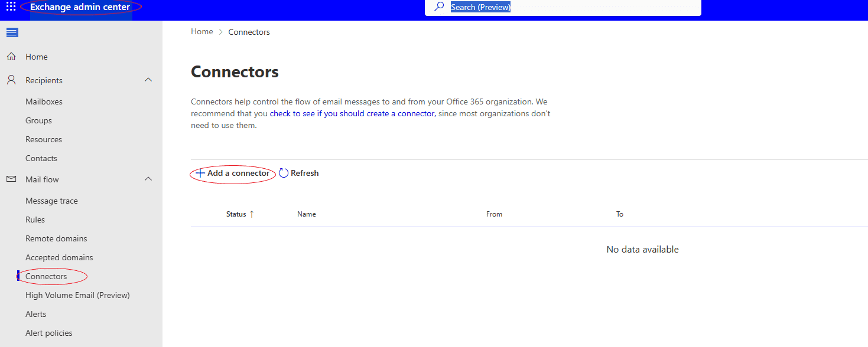This screenshot has height=347, width=868.
Task: Open High Volume Email (Preview)
Action: tap(77, 295)
